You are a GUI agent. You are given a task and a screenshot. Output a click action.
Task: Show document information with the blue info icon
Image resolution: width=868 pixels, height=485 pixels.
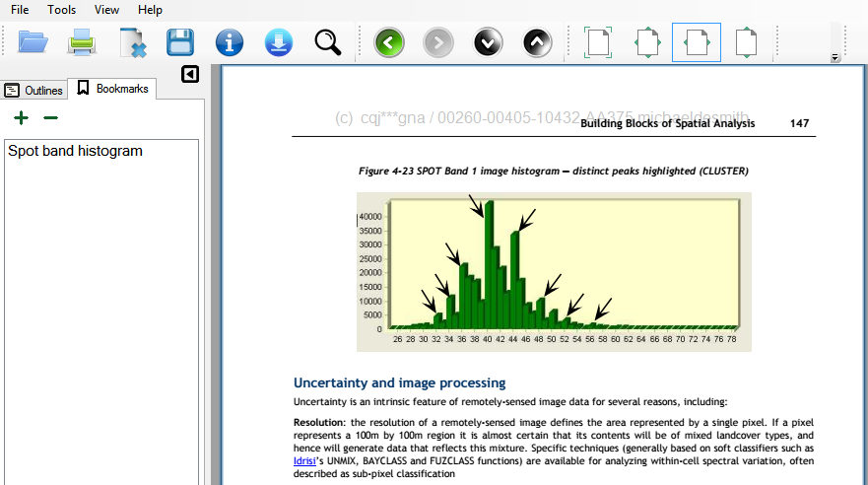[230, 42]
